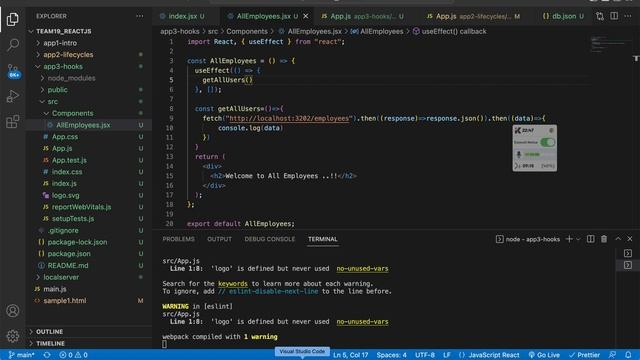
Task: Open Run and Debug view
Action: 13,96
